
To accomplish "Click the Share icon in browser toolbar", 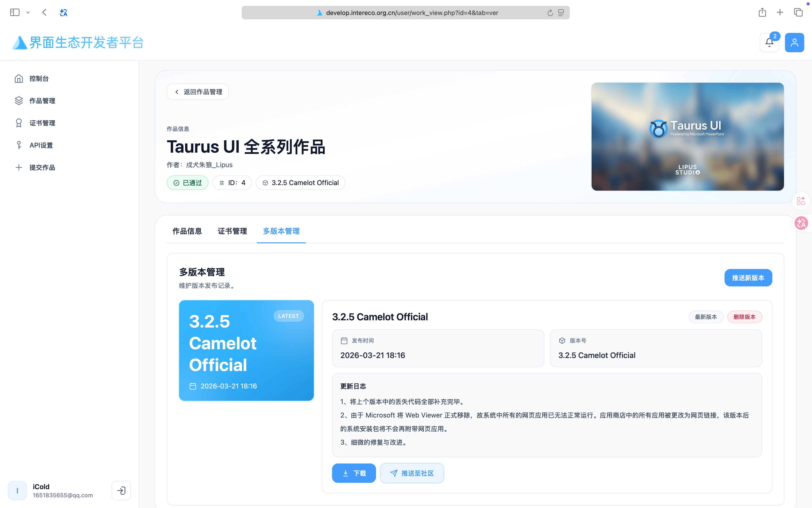I will click(x=762, y=12).
